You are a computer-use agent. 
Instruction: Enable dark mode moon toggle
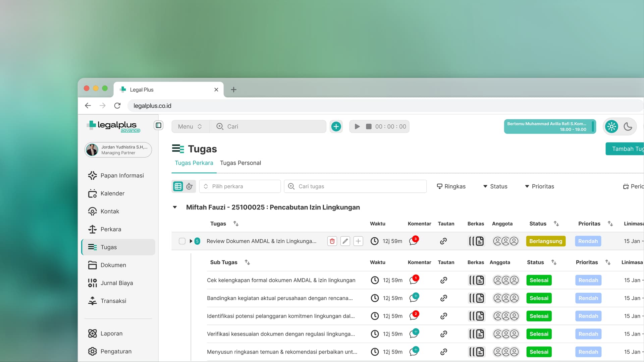pyautogui.click(x=628, y=126)
